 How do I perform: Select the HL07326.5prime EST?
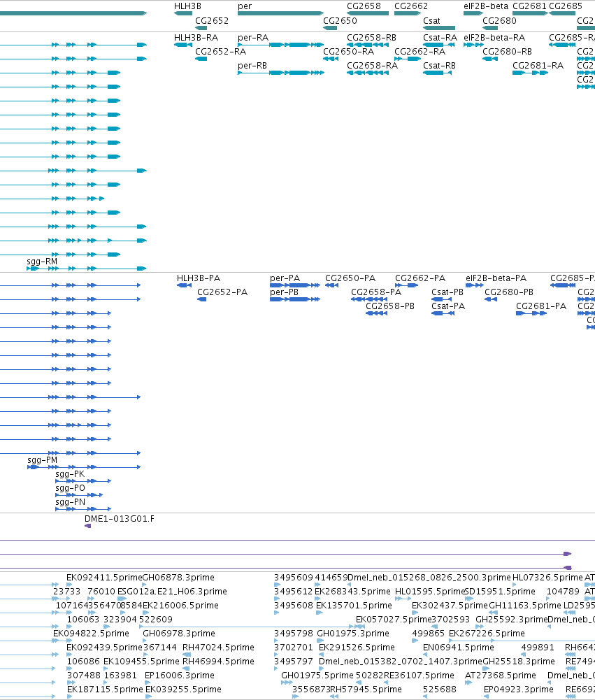[515, 585]
